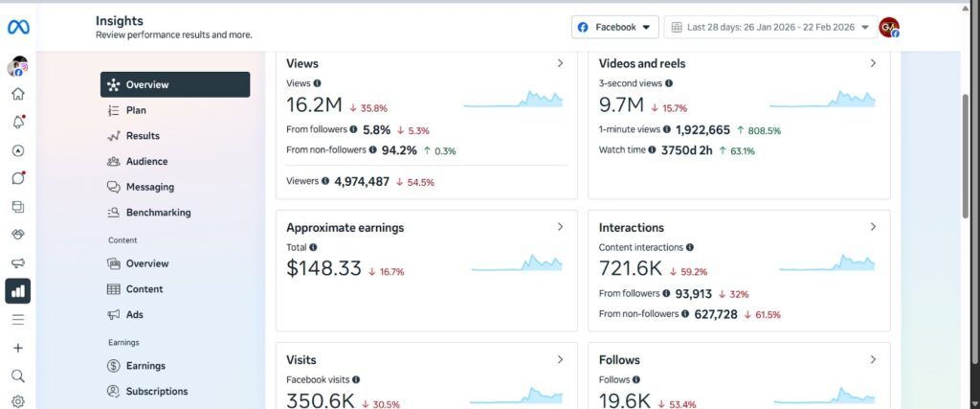
Task: Click the Home icon in left rail
Action: point(18,94)
